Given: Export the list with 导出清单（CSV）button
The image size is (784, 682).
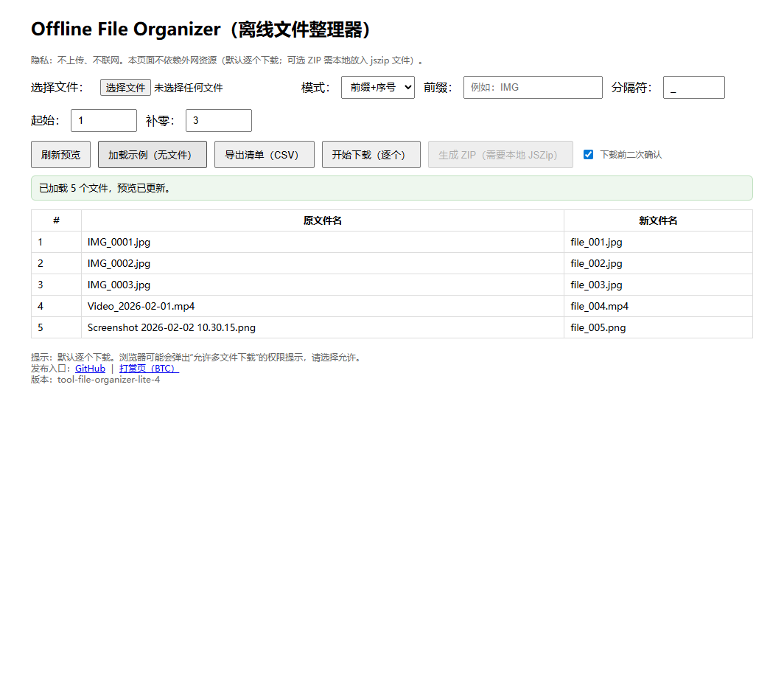Looking at the screenshot, I should (x=264, y=154).
